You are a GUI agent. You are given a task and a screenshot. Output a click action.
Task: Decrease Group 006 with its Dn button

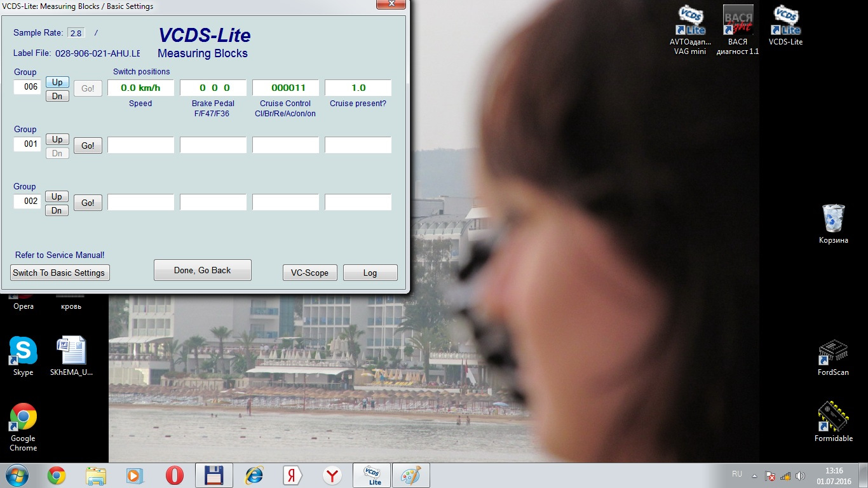tap(57, 96)
